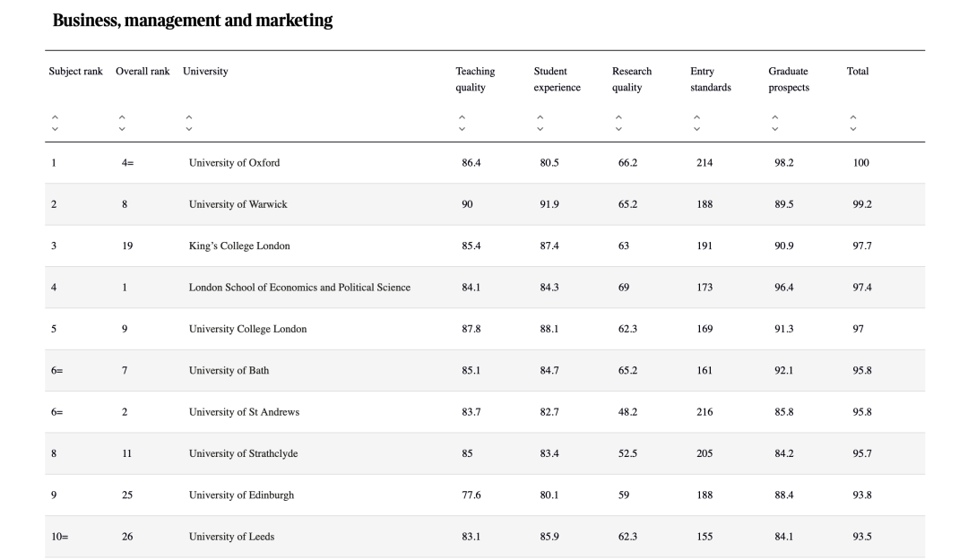Sort by Total score arrows
968x560 pixels.
[x=853, y=123]
